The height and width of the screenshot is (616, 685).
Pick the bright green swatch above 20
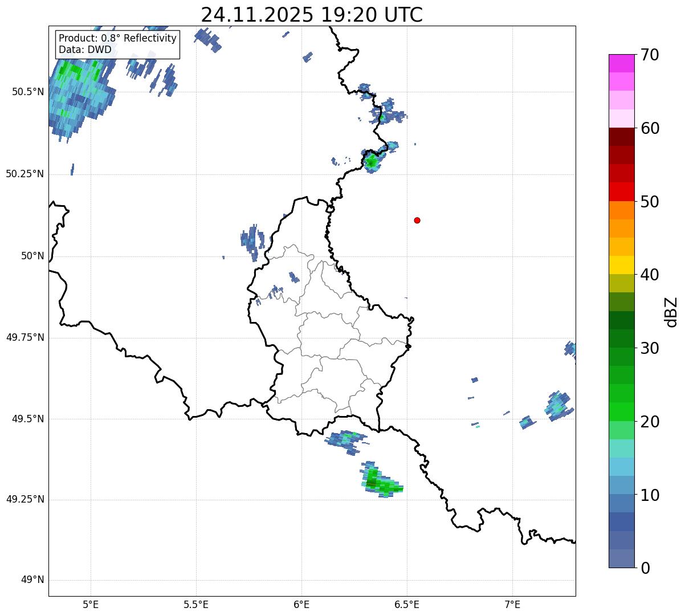click(621, 412)
